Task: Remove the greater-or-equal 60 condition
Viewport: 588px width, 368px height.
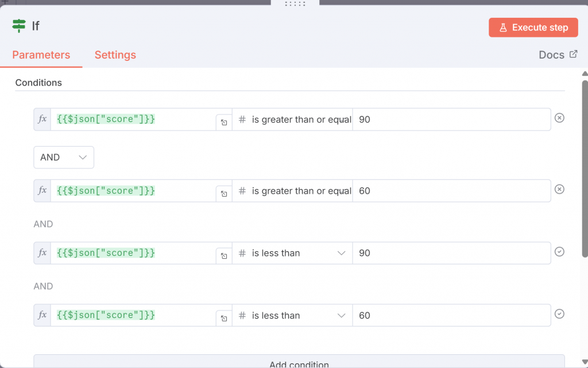Action: tap(559, 189)
